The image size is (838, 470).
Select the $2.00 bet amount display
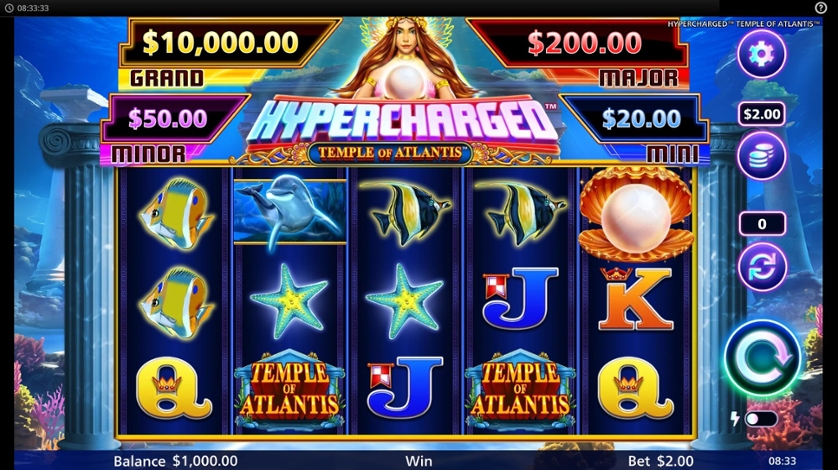pos(762,114)
